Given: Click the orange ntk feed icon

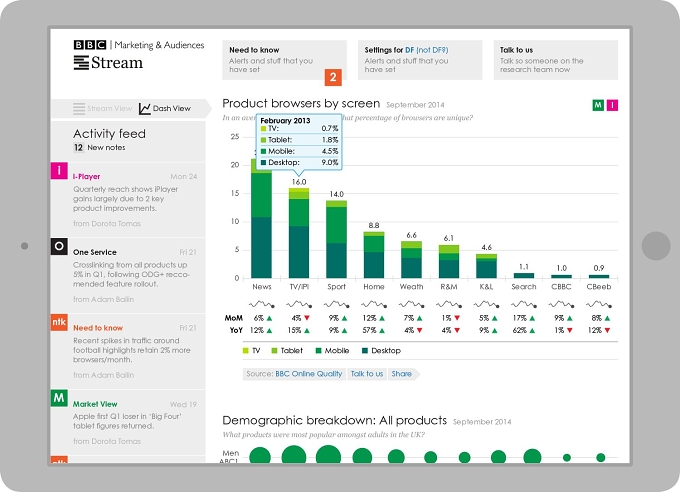Looking at the screenshot, I should coord(59,322).
